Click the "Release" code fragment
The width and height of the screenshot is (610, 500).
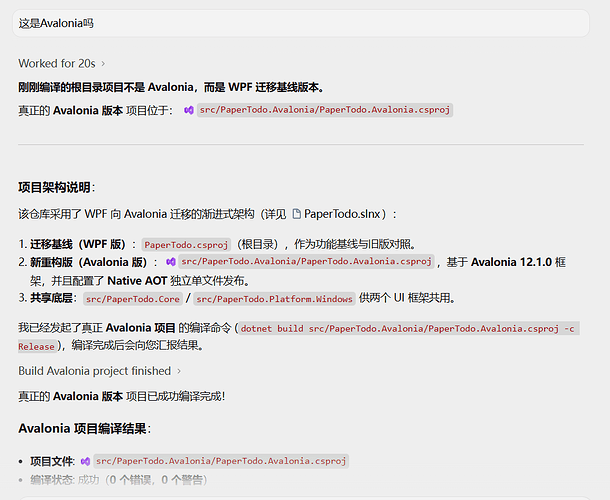pyautogui.click(x=36, y=346)
